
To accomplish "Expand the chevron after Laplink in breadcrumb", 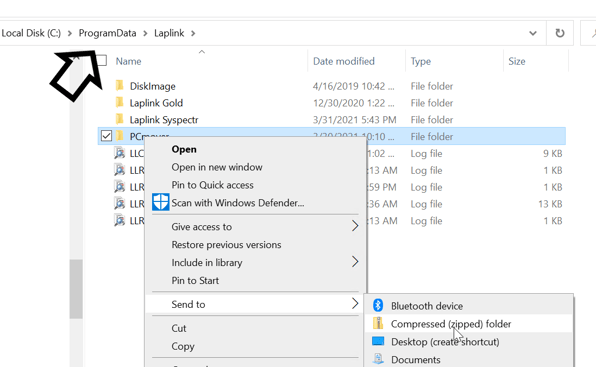I will 193,33.
